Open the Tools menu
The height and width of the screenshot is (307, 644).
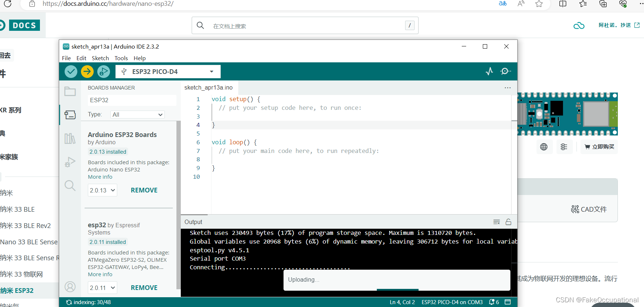tap(121, 58)
